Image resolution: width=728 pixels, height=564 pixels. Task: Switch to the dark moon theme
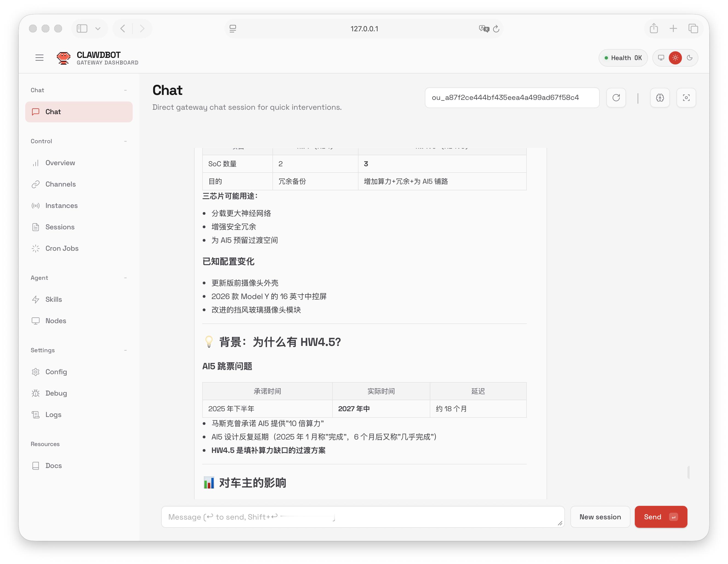click(x=690, y=58)
